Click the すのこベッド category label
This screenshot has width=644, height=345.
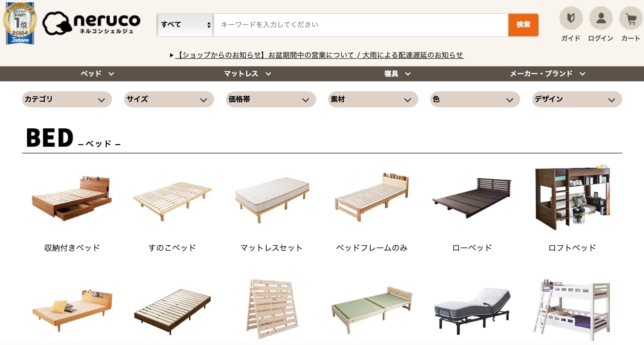(x=172, y=248)
